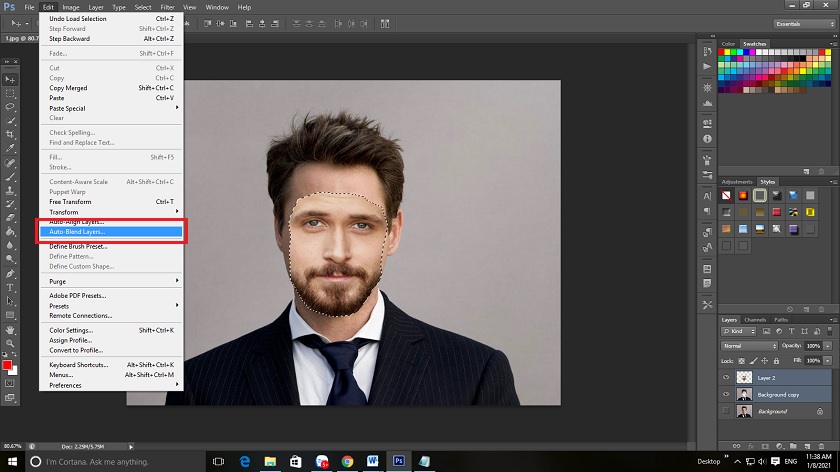Select the Blur tool
840x472 pixels.
10,245
